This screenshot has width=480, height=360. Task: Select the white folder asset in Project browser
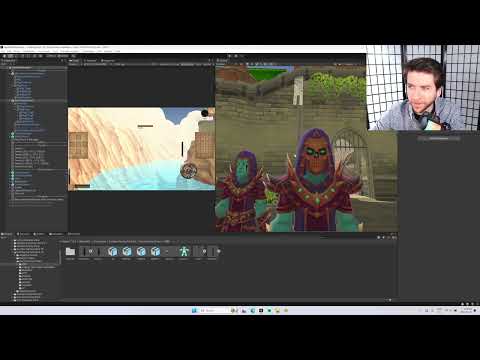pyautogui.click(x=70, y=251)
